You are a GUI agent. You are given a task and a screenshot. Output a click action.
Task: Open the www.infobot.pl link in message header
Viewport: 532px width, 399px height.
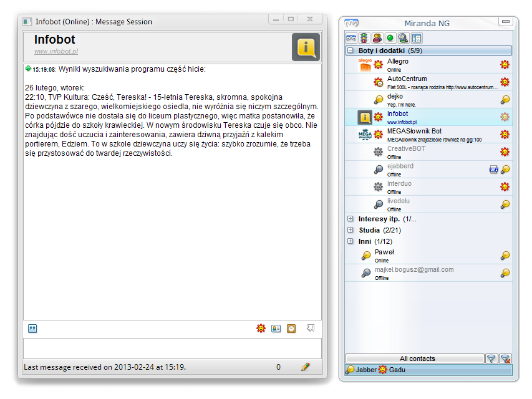(56, 51)
